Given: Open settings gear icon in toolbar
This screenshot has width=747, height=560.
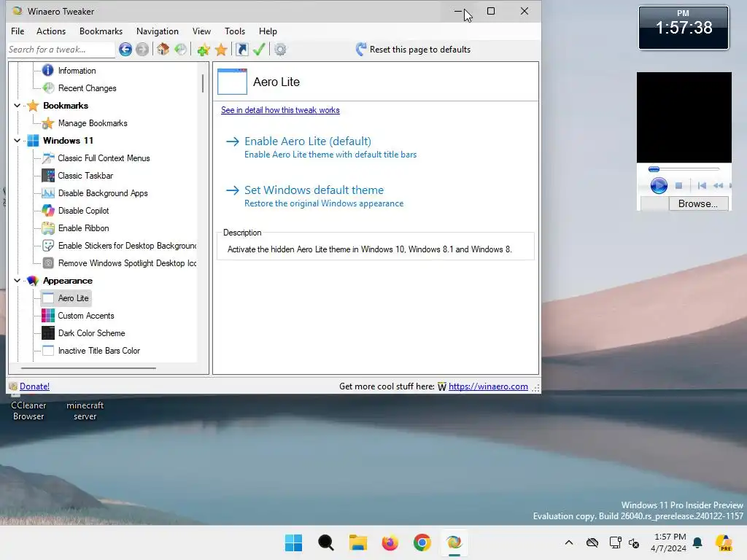Looking at the screenshot, I should click(280, 50).
